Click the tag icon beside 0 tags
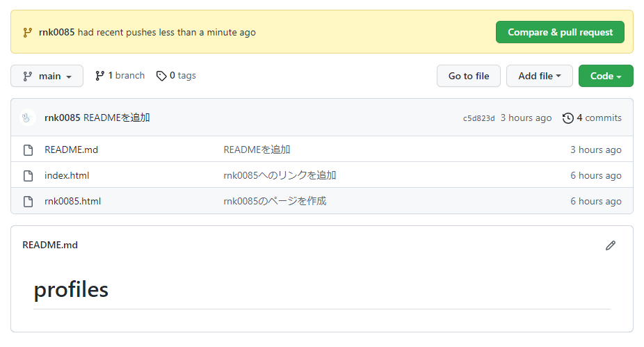 coord(161,76)
